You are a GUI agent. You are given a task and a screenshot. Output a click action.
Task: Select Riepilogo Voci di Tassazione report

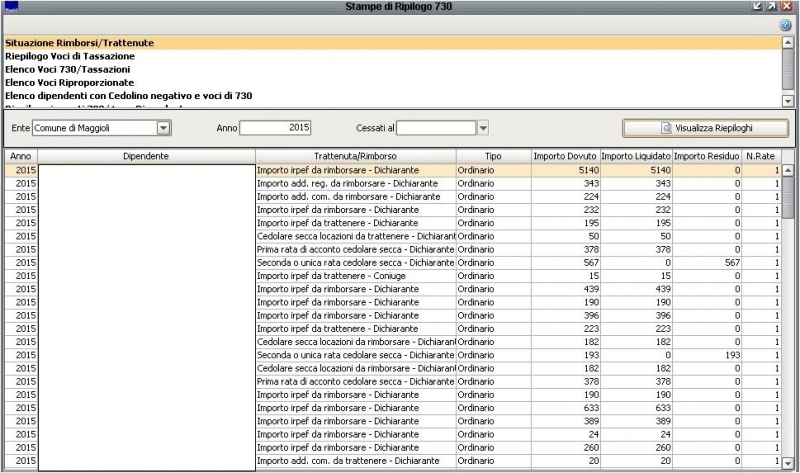(x=70, y=57)
